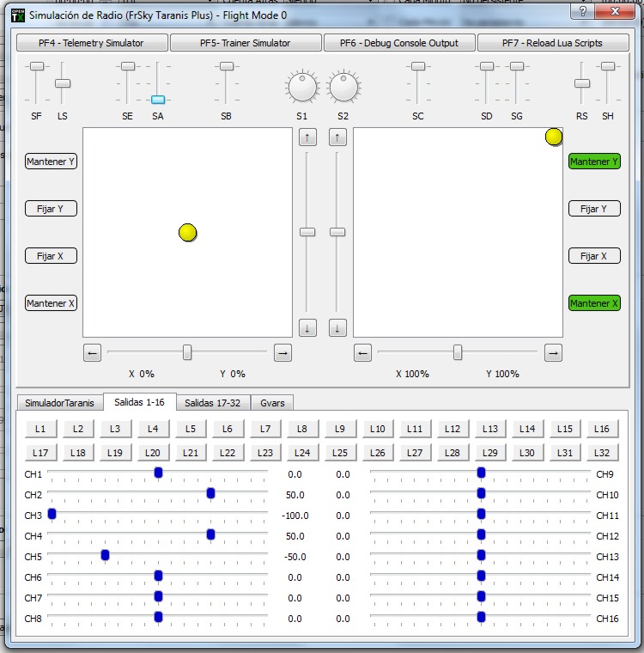Toggle left stick Mantener X
This screenshot has height=653, width=644.
tap(51, 303)
